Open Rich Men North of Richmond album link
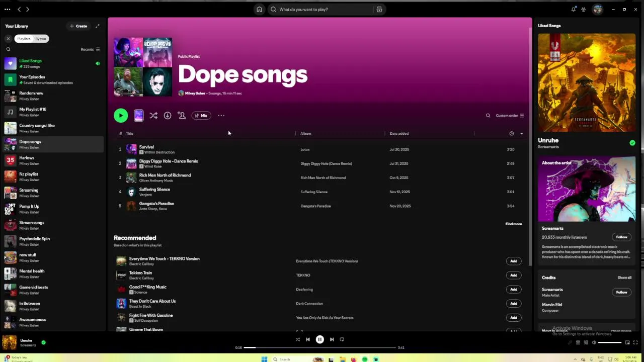The image size is (644, 362). pyautogui.click(x=323, y=177)
